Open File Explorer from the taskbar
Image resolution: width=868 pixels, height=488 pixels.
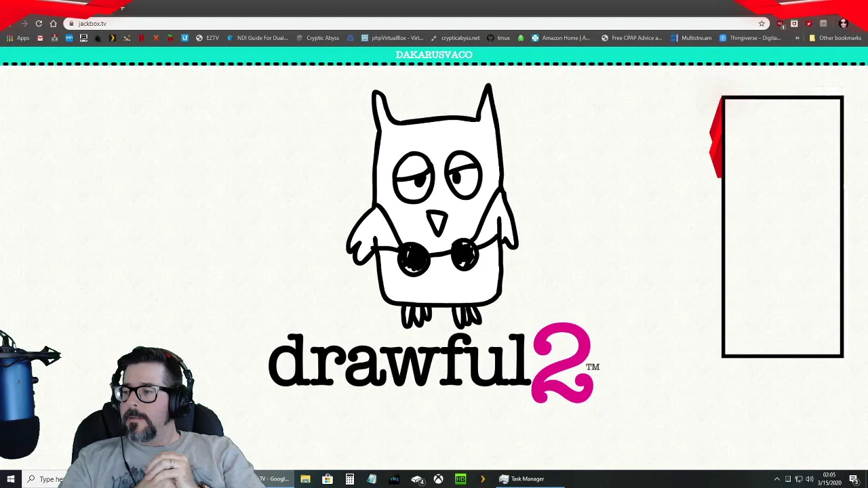pyautogui.click(x=305, y=479)
